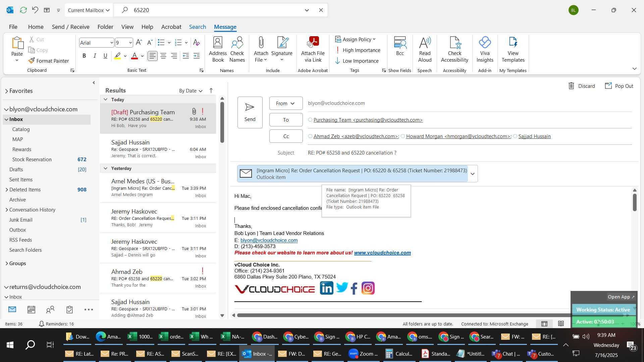Open Tasks view in navigation bar
Viewport: 644px width, 362px height.
[x=69, y=310]
